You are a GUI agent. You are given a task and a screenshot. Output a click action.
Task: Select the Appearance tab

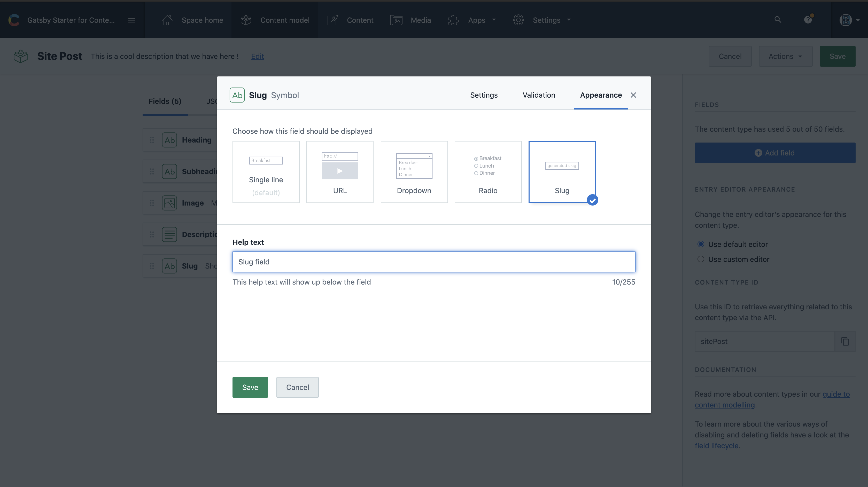pyautogui.click(x=601, y=95)
